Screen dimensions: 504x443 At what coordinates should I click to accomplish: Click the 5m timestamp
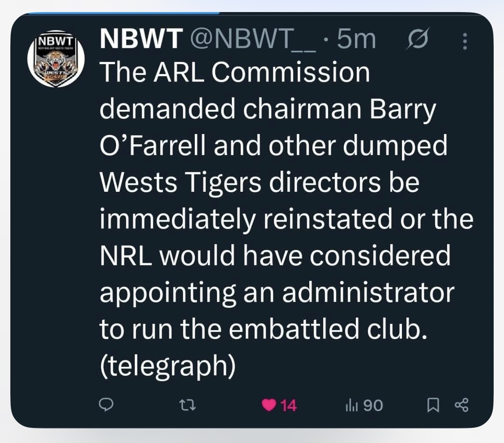pyautogui.click(x=357, y=40)
